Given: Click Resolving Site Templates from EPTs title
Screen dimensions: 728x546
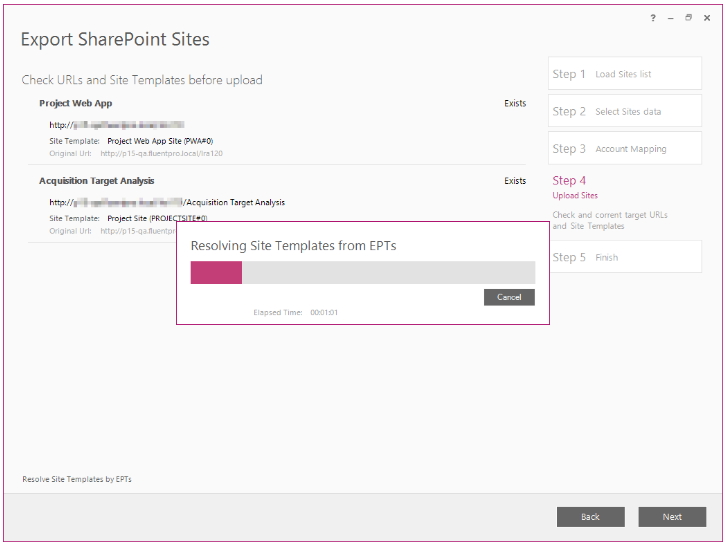Looking at the screenshot, I should pyautogui.click(x=293, y=246).
